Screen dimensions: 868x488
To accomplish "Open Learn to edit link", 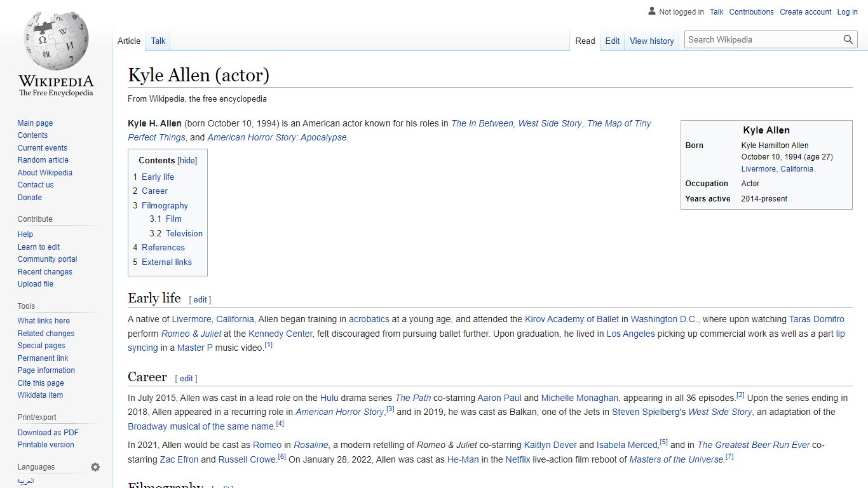I will pos(39,247).
